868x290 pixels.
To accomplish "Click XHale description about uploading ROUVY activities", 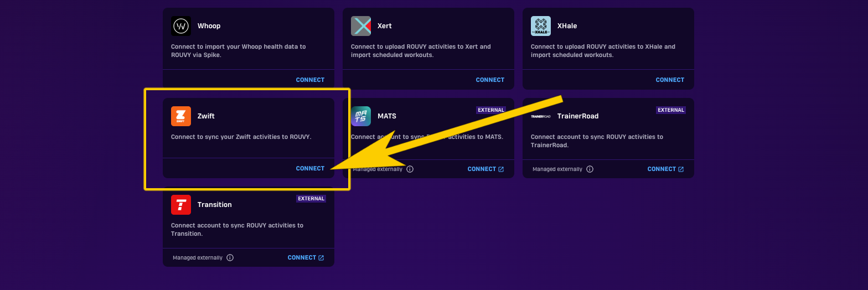I will pyautogui.click(x=603, y=51).
